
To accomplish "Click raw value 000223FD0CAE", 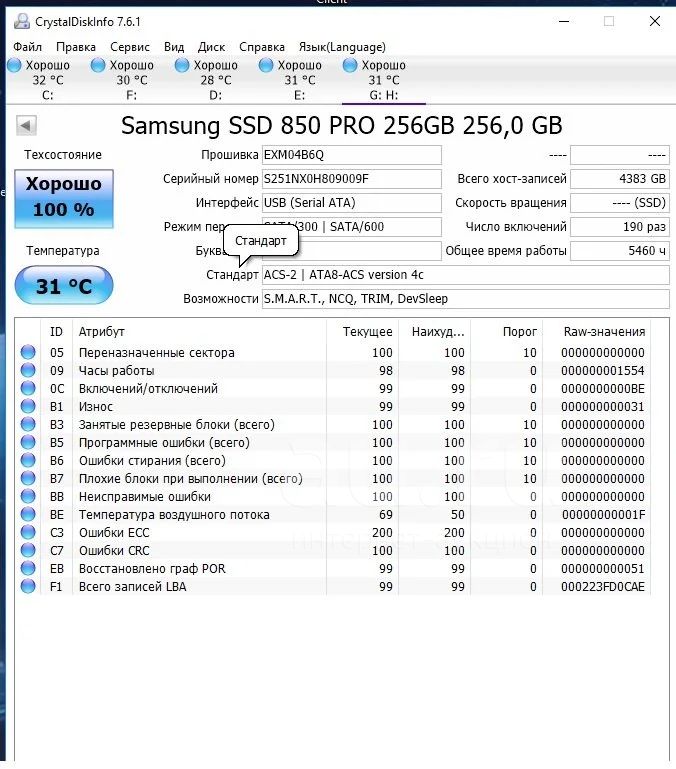I will [x=603, y=587].
